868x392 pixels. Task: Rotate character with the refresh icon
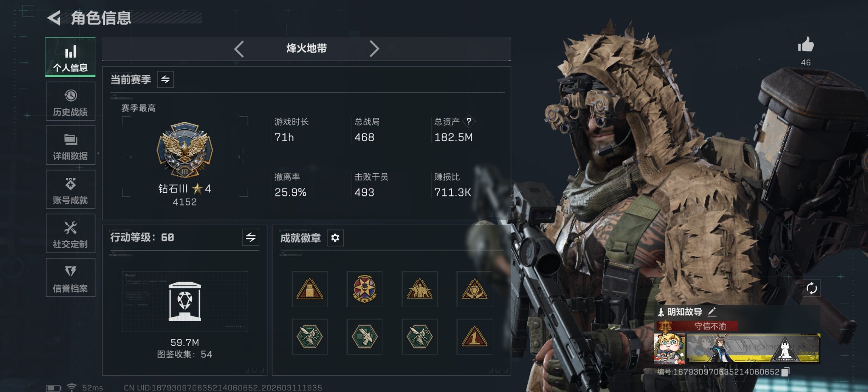(x=812, y=288)
